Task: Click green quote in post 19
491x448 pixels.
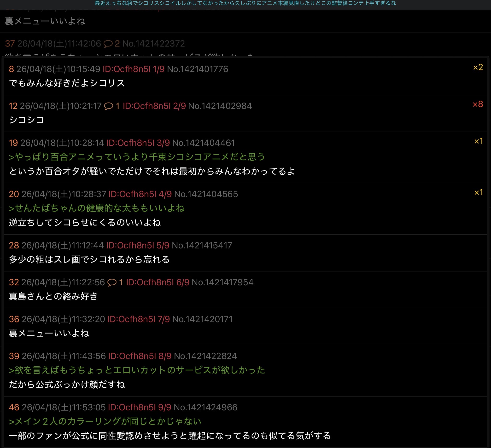Action: tap(137, 157)
